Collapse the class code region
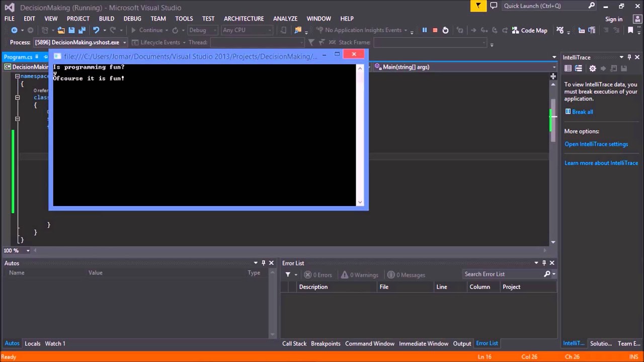Image resolution: width=644 pixels, height=362 pixels. click(17, 98)
